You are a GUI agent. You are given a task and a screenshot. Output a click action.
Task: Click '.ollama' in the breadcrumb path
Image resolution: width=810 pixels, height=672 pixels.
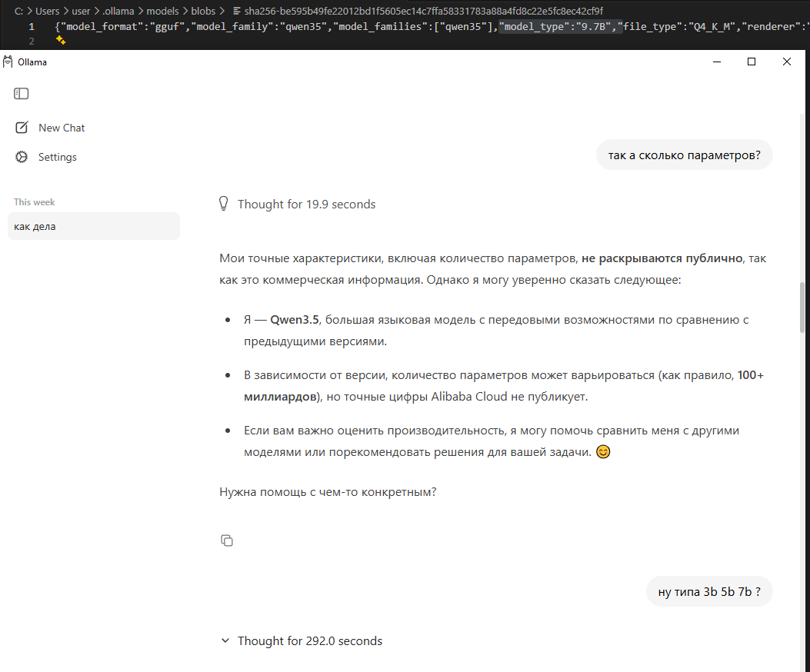coord(118,11)
